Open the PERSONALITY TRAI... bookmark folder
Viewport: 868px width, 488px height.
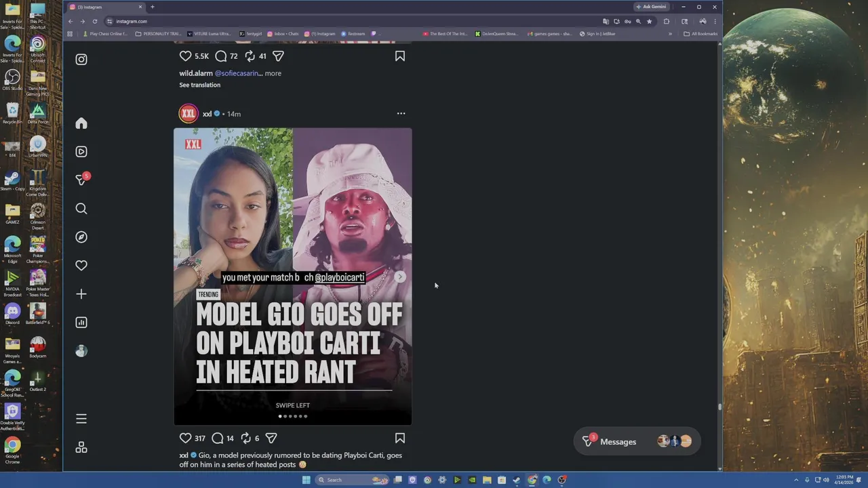158,34
